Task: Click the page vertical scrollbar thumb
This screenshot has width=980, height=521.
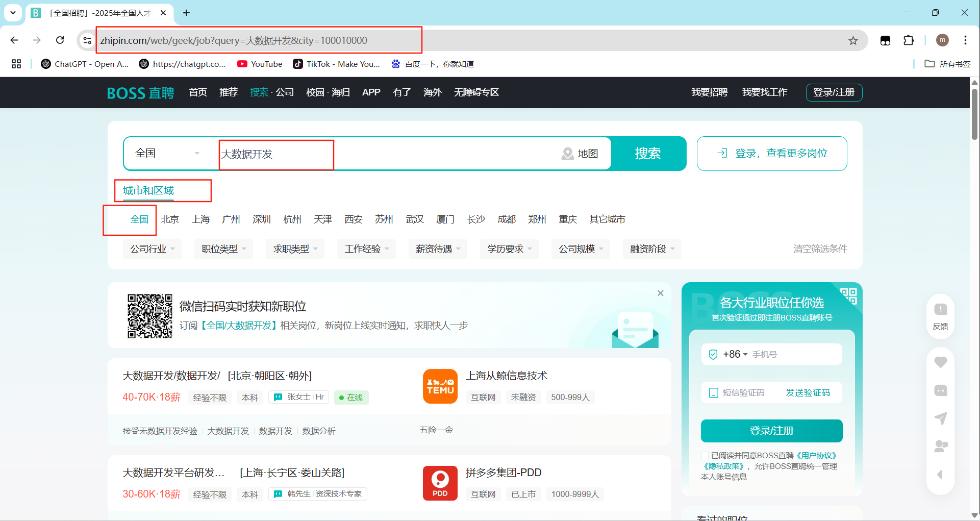Action: coord(974,114)
